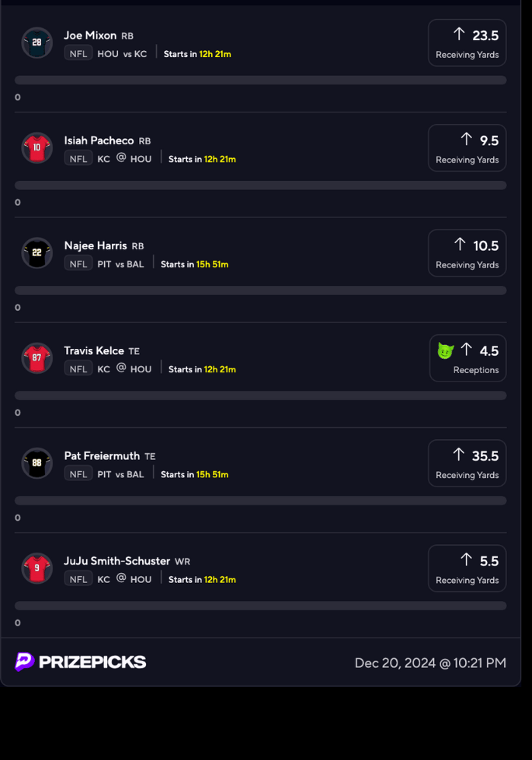
Task: Select Joe Mixon 23.5 Receiving Yards box
Action: pos(467,43)
